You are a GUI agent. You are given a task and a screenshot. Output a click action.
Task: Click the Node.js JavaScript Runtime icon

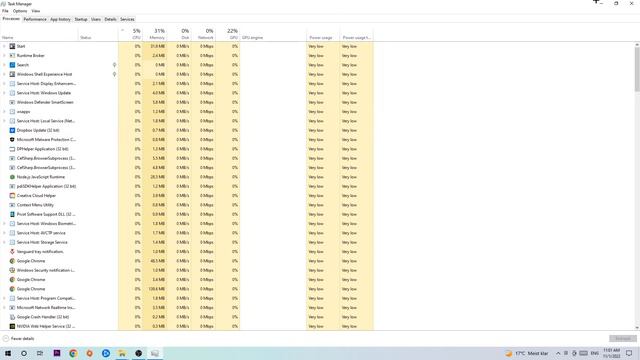click(12, 177)
